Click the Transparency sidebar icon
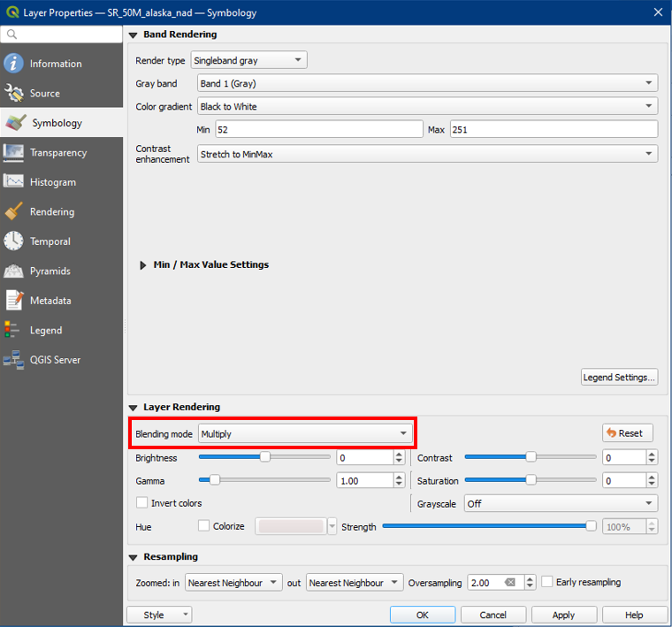672x627 pixels. (14, 152)
